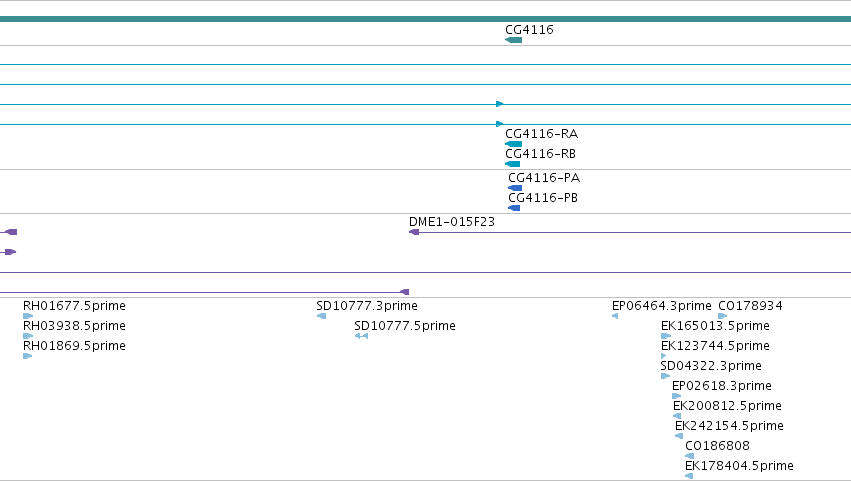Viewport: 851px width, 481px height.
Task: Click the EP06464.3prime EST label
Action: (x=662, y=306)
